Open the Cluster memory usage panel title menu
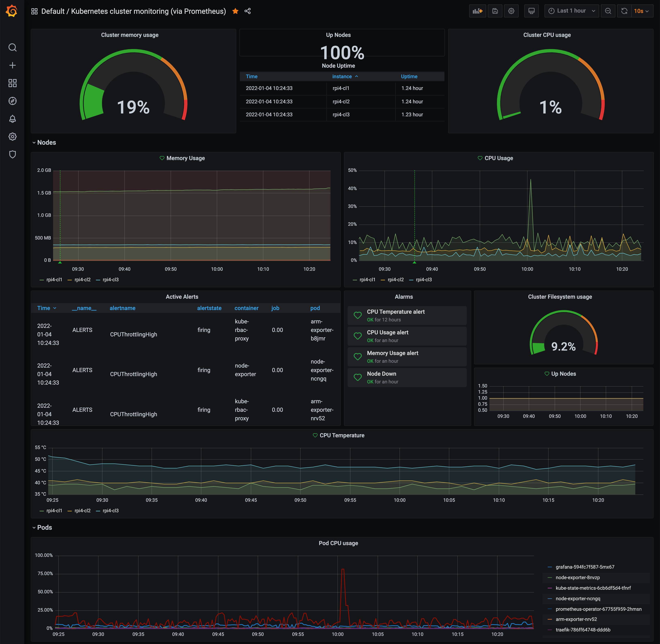The height and width of the screenshot is (644, 660). point(130,35)
